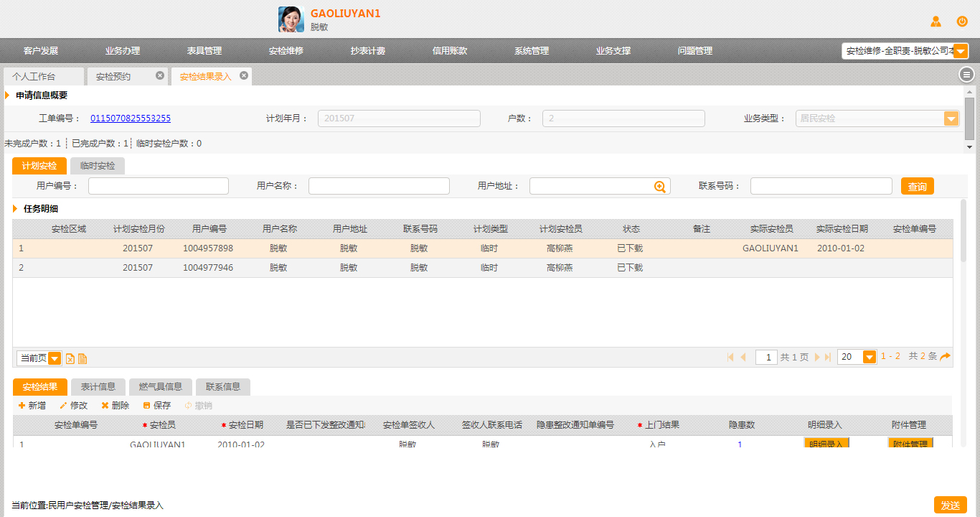
Task: Open the page size 20 dropdown
Action: [870, 357]
